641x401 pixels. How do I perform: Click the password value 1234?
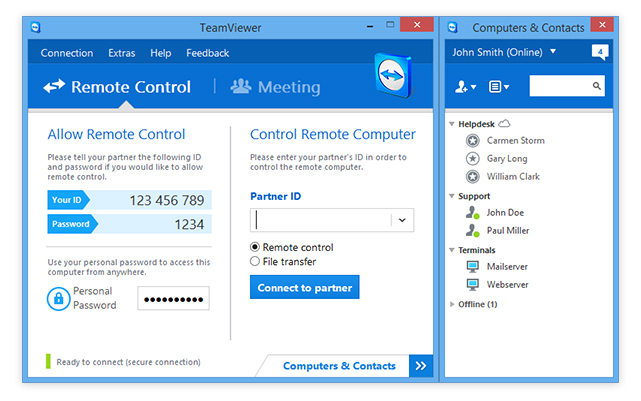click(189, 224)
